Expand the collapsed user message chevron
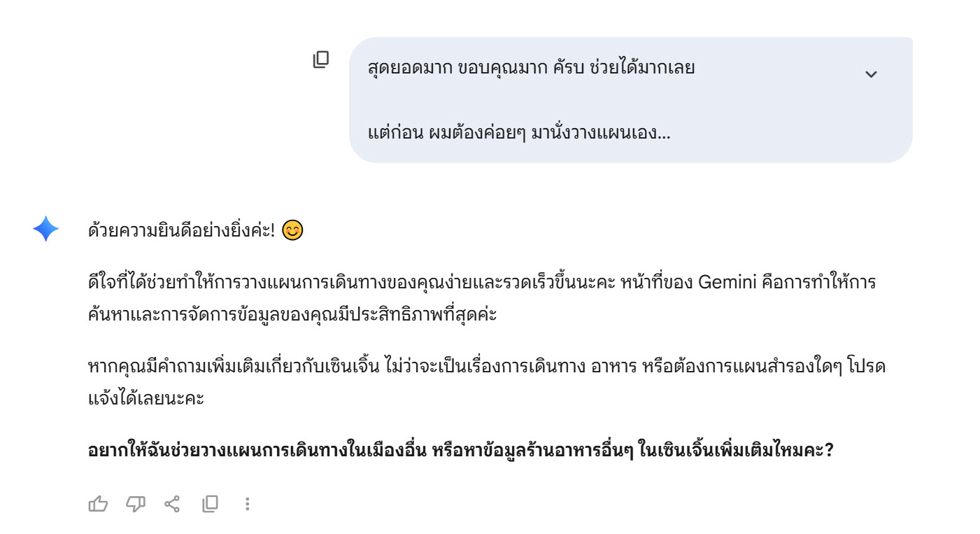Screen dimensions: 980x534 point(871,74)
